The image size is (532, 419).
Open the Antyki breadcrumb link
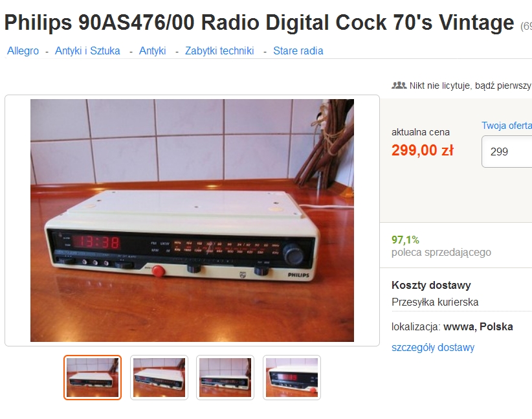pyautogui.click(x=152, y=51)
